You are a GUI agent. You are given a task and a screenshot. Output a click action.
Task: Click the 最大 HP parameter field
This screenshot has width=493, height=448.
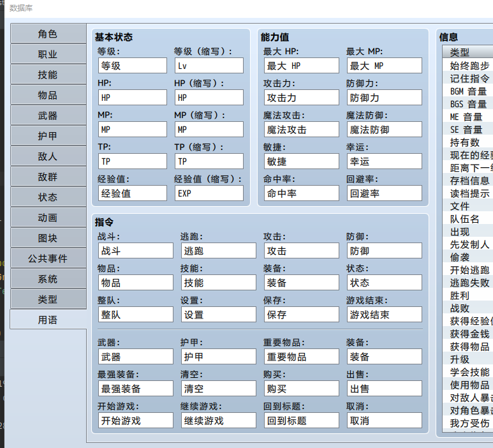(302, 66)
